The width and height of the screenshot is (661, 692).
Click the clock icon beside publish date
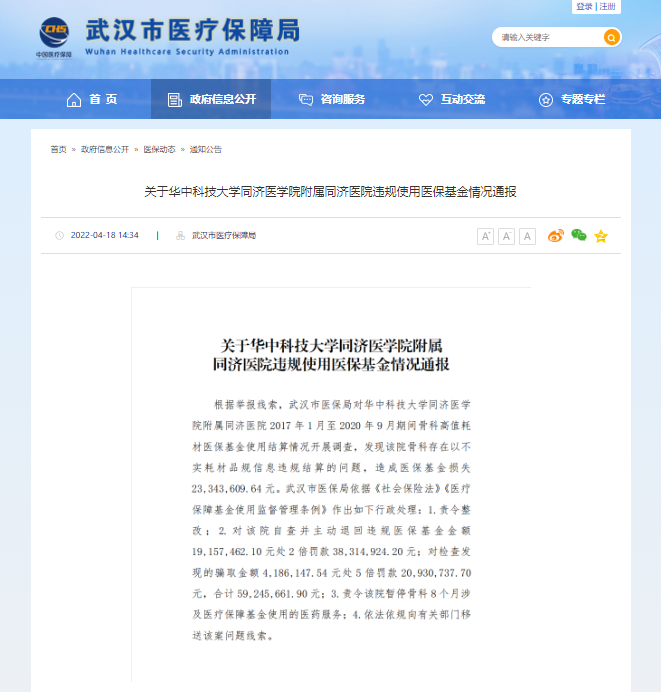pos(60,236)
